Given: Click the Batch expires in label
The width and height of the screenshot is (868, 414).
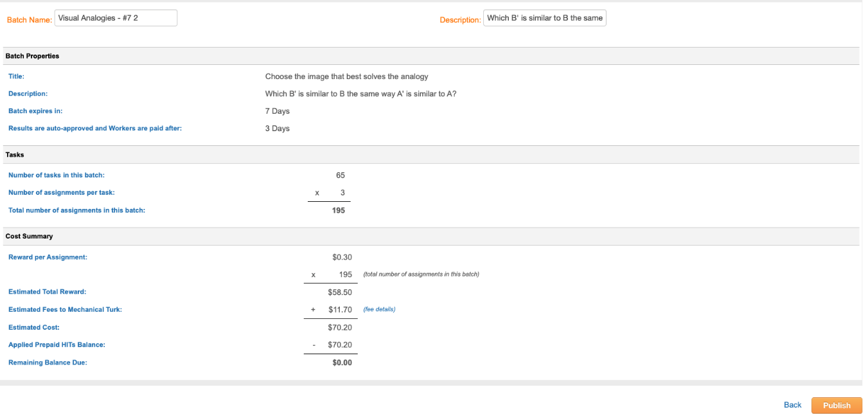Looking at the screenshot, I should click(35, 111).
